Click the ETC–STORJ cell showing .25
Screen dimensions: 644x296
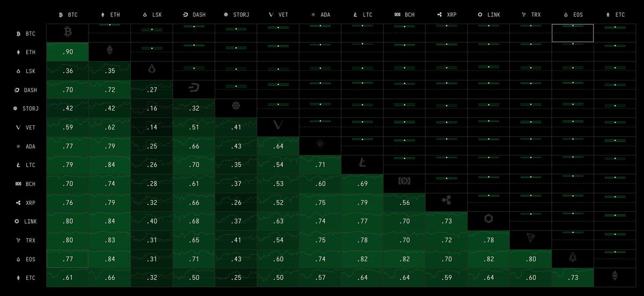coord(236,278)
